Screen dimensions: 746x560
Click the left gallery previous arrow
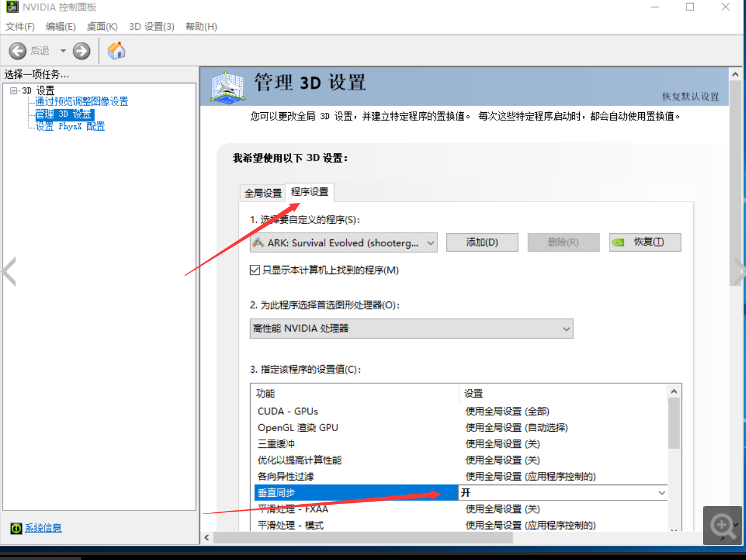pos(9,272)
